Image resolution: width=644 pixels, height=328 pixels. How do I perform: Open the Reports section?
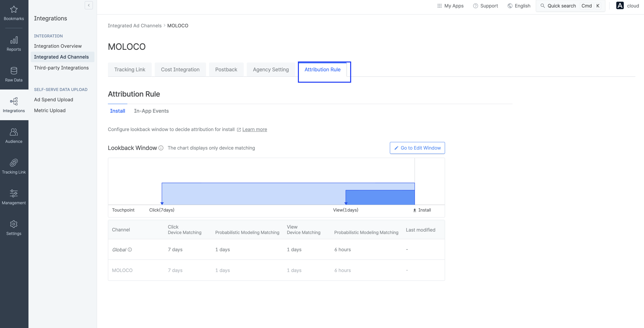point(14,44)
